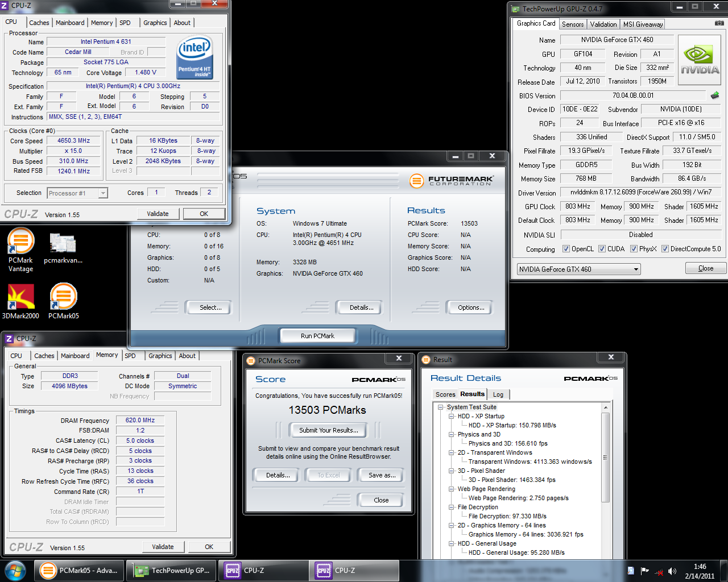This screenshot has width=728, height=582.
Task: Collapse the File Decryption node
Action: [452, 508]
